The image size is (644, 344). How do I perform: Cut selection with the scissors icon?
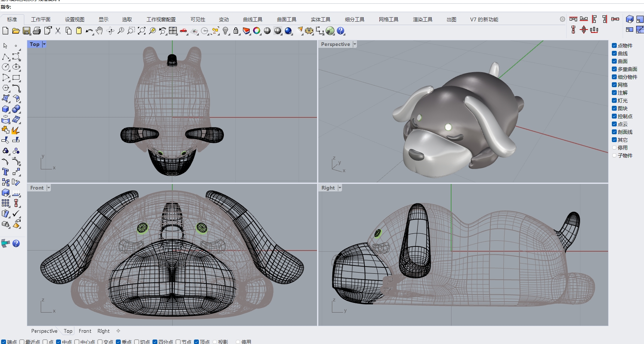coord(58,31)
